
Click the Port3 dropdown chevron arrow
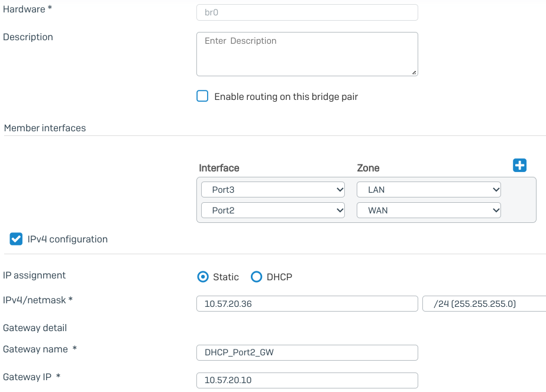[340, 190]
